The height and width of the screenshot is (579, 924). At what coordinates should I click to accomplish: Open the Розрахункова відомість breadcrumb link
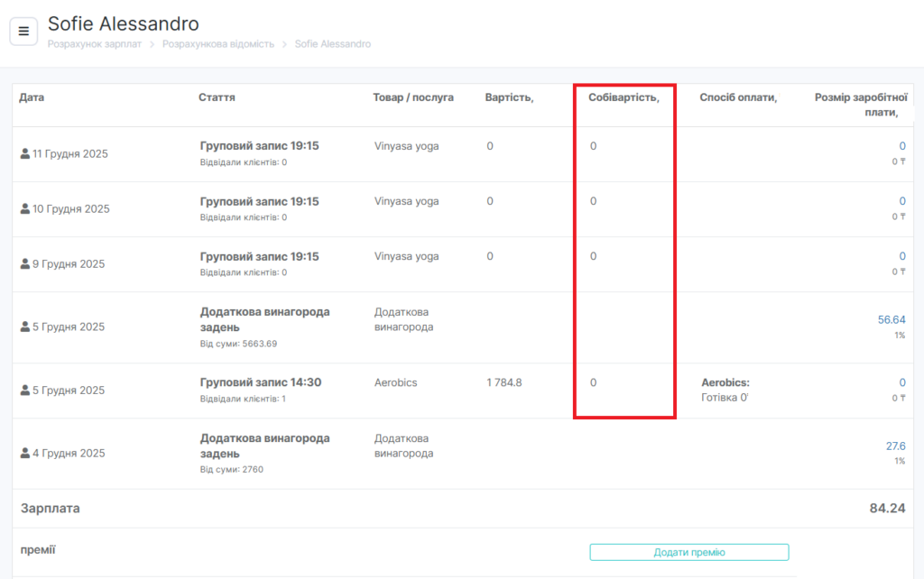pos(218,44)
